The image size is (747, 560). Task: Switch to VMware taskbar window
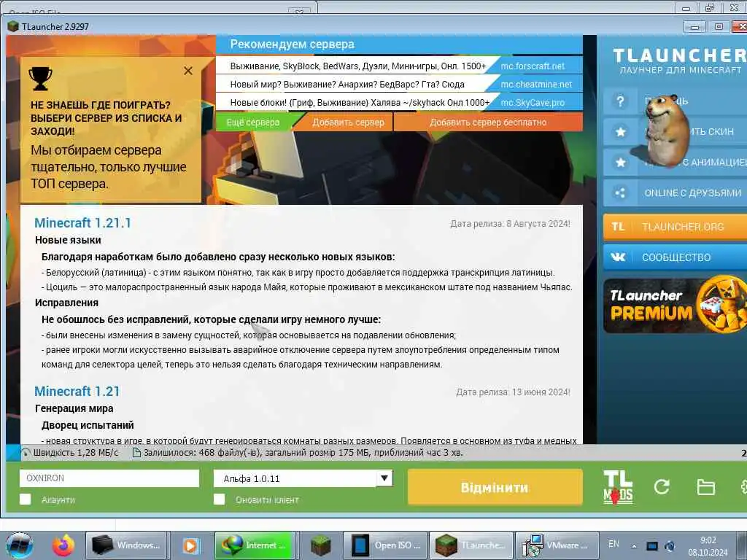point(557,545)
